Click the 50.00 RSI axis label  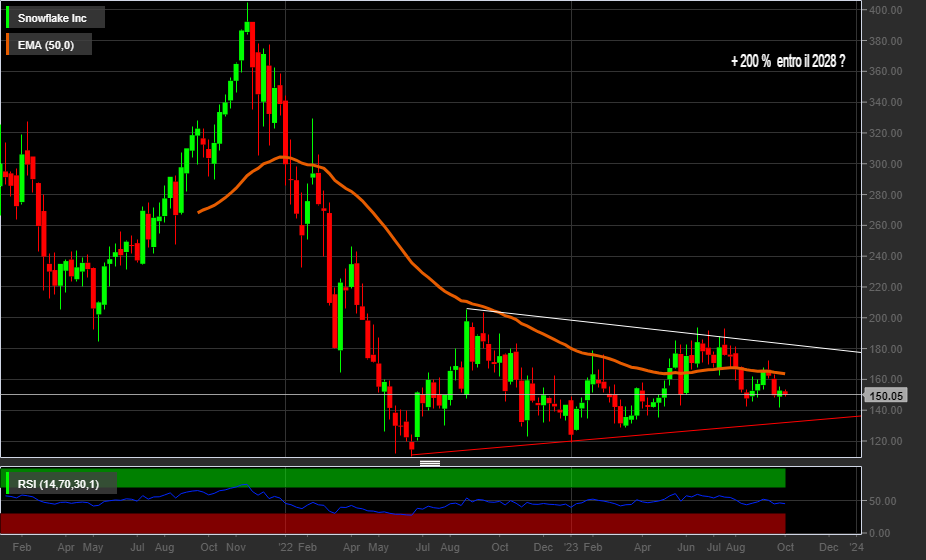point(883,501)
